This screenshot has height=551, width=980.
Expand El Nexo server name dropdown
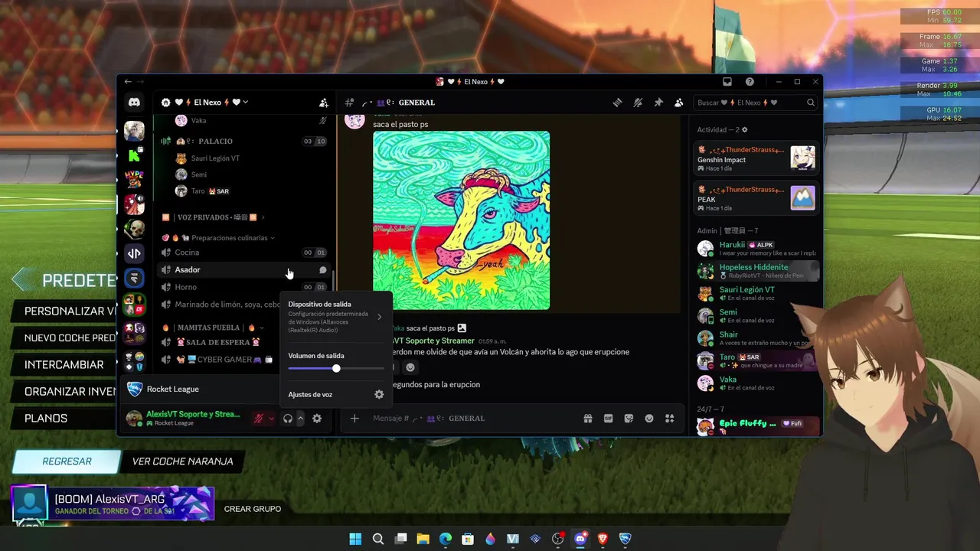tap(245, 103)
